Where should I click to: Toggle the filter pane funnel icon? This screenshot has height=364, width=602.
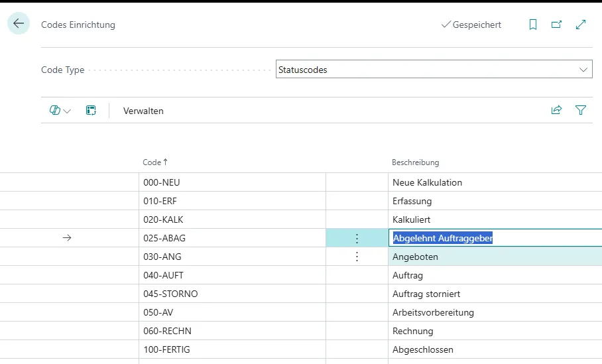pos(581,110)
